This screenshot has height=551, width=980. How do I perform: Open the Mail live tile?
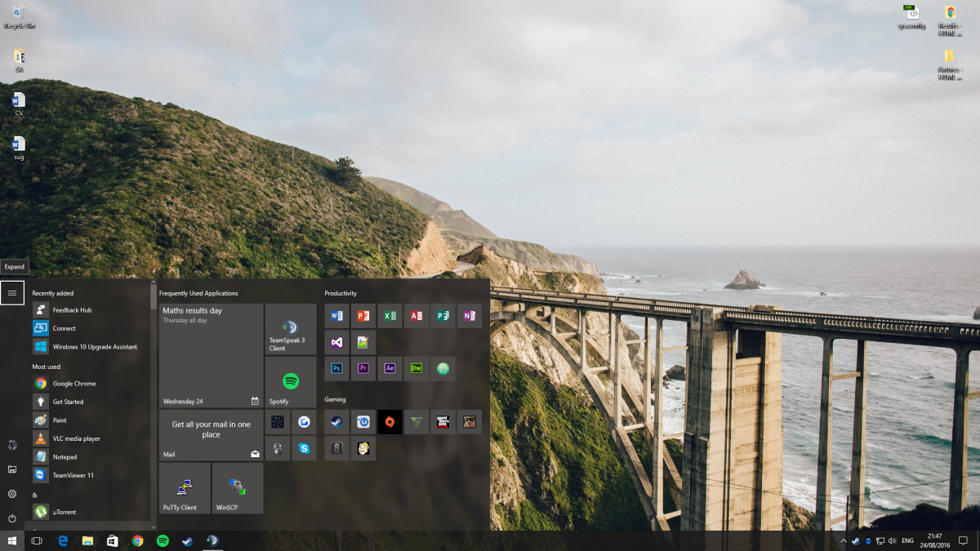pyautogui.click(x=212, y=435)
